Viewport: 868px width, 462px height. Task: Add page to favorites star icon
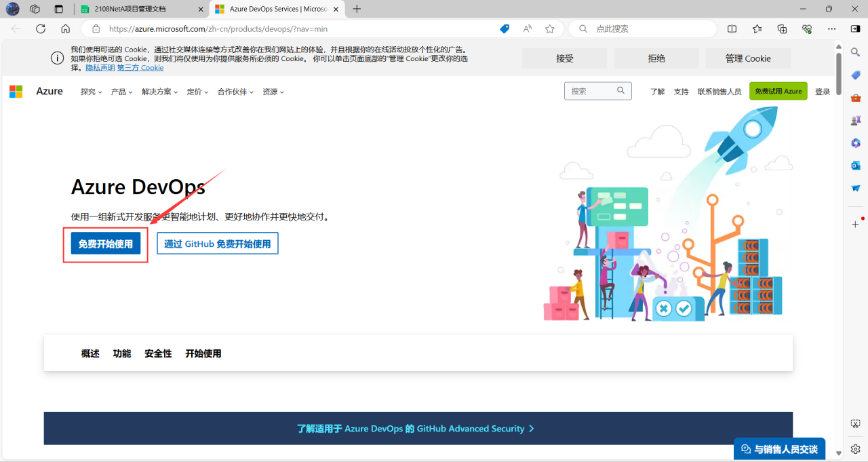click(550, 28)
